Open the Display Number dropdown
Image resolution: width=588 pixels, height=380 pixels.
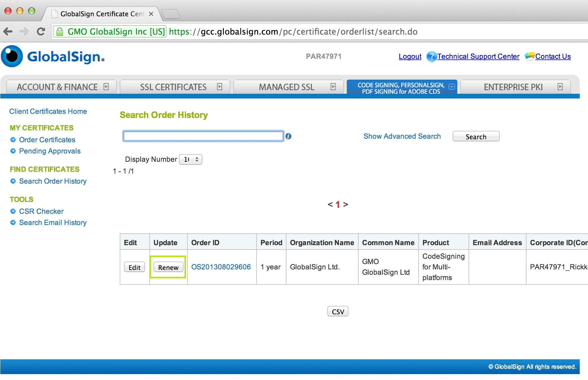pyautogui.click(x=191, y=159)
